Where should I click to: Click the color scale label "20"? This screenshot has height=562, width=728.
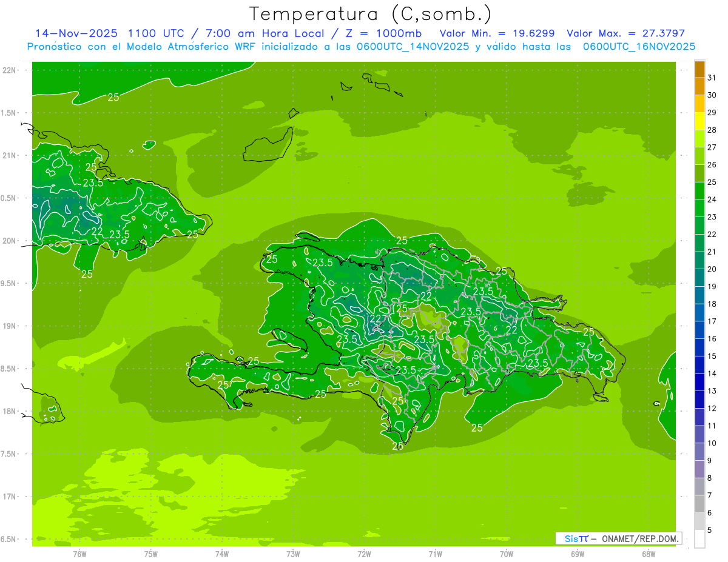712,269
